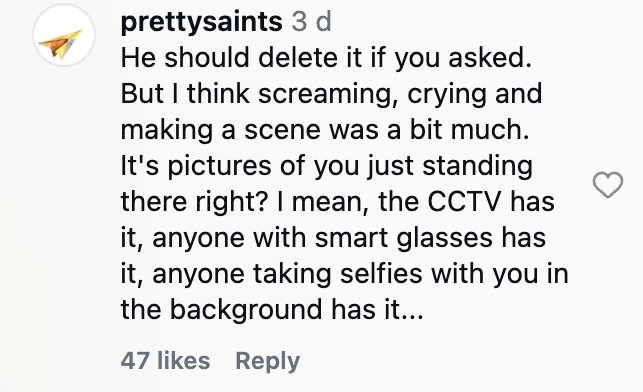Viewport: 643px width, 392px height.
Task: Tap the heart icon to like the comment
Action: click(x=608, y=185)
